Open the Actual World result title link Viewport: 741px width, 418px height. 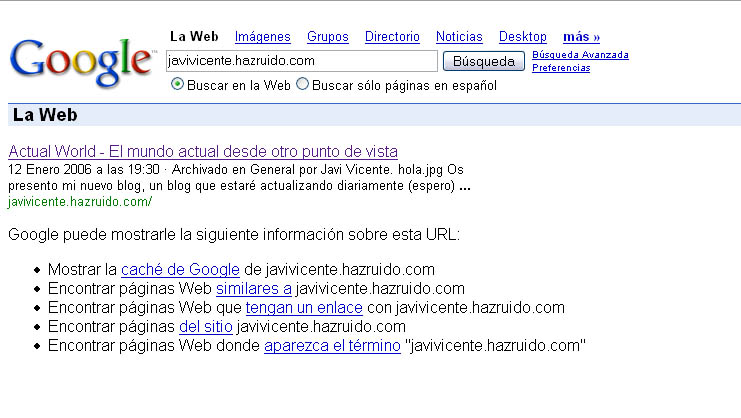[x=203, y=152]
